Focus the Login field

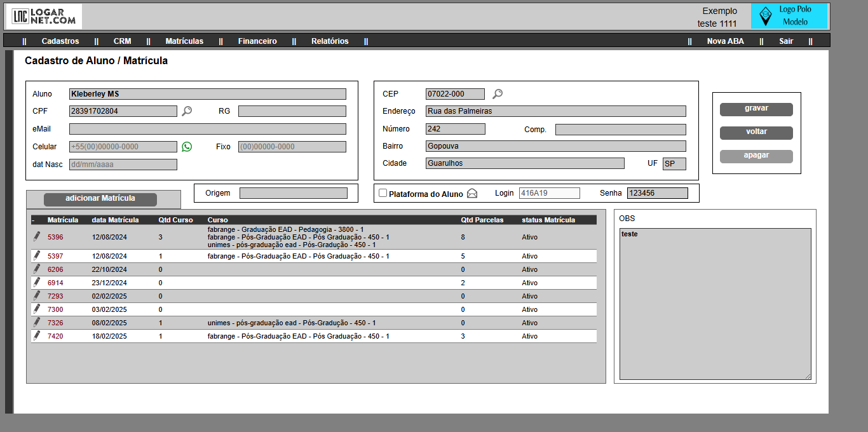pos(550,193)
